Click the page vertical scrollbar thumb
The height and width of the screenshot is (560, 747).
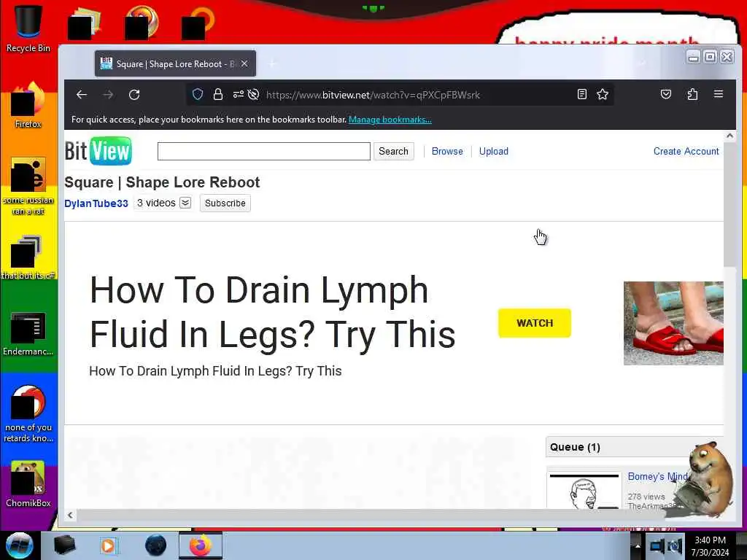coord(729,204)
